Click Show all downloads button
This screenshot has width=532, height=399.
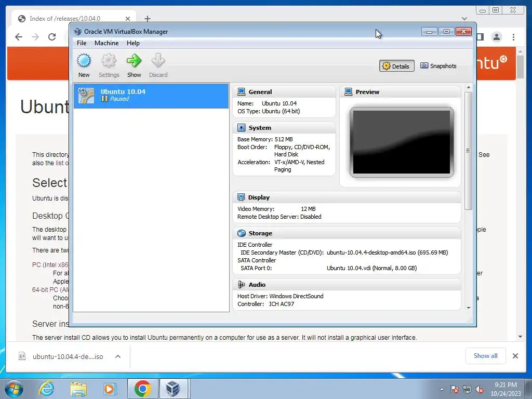click(486, 355)
